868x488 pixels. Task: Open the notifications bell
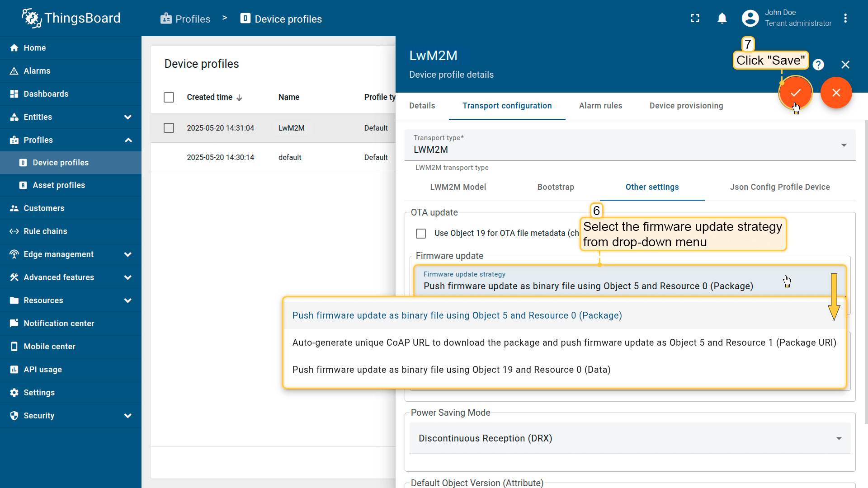722,18
